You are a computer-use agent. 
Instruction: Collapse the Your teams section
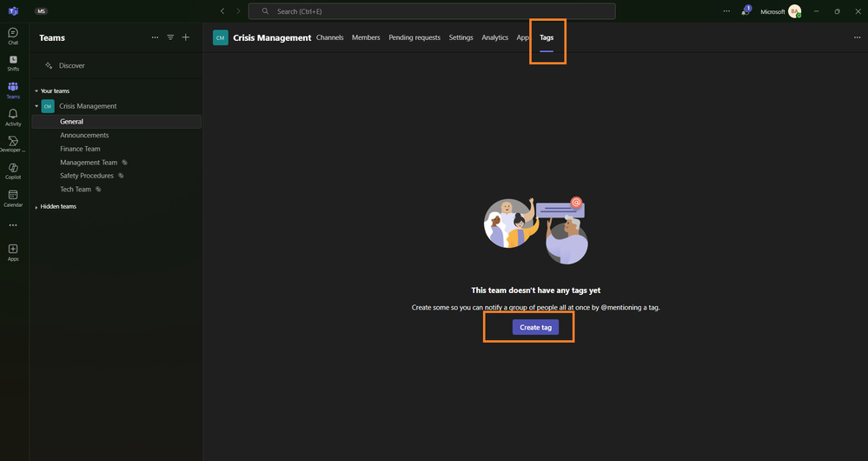point(36,90)
